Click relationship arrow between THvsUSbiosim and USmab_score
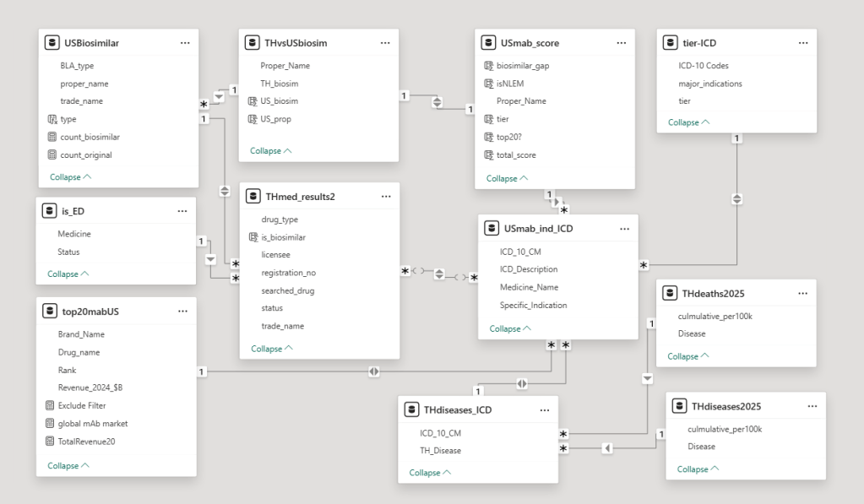864x504 pixels. 437,102
